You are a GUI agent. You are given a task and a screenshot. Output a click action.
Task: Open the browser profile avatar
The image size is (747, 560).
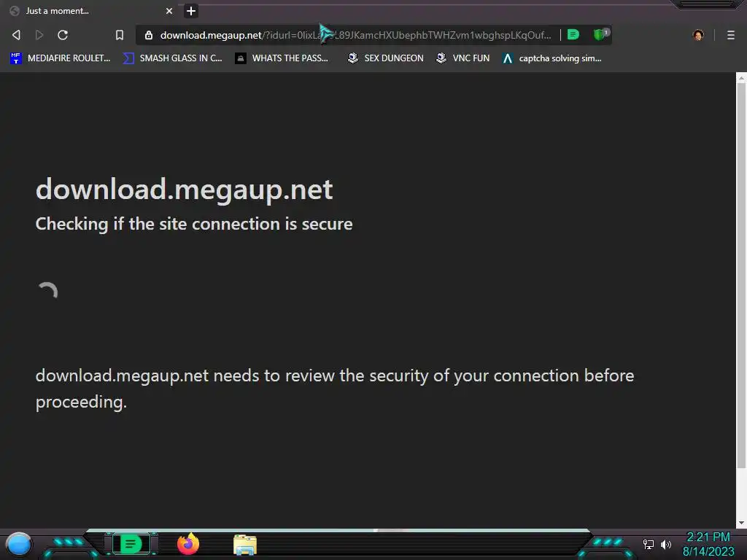(x=698, y=35)
